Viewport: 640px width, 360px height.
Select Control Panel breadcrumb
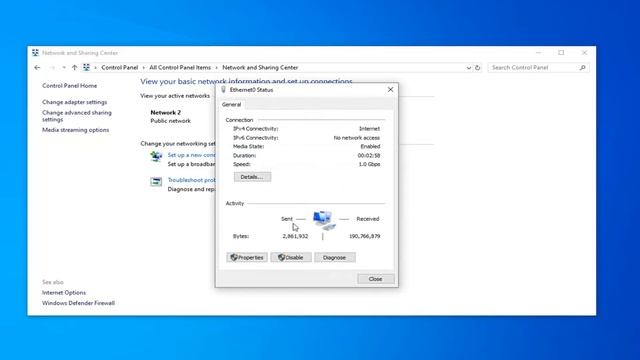(120, 67)
